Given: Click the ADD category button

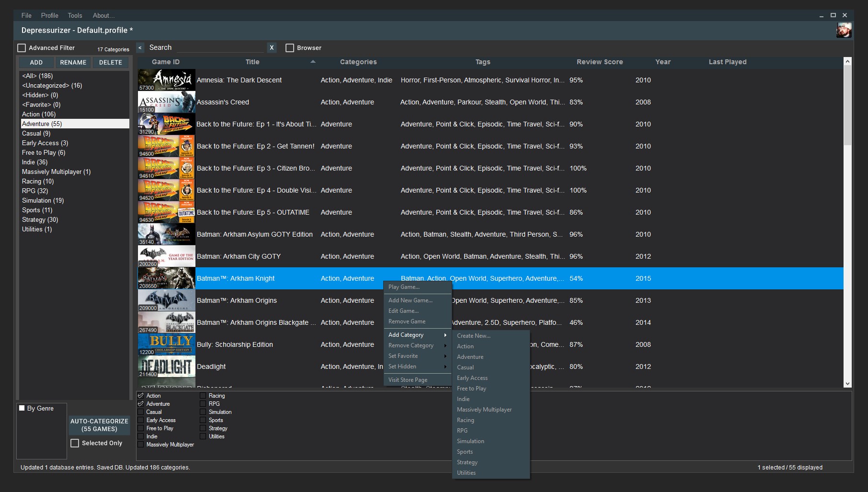Looking at the screenshot, I should tap(36, 62).
